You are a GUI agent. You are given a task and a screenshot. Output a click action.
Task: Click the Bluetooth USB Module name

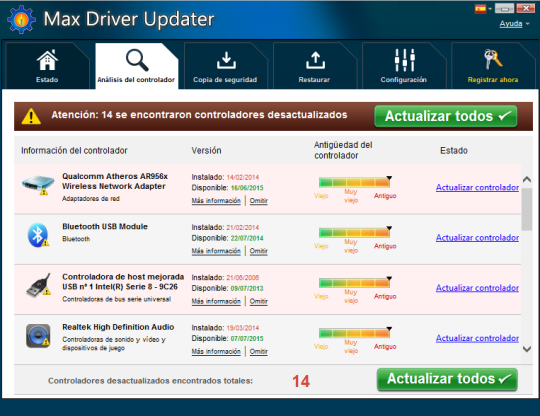[105, 227]
